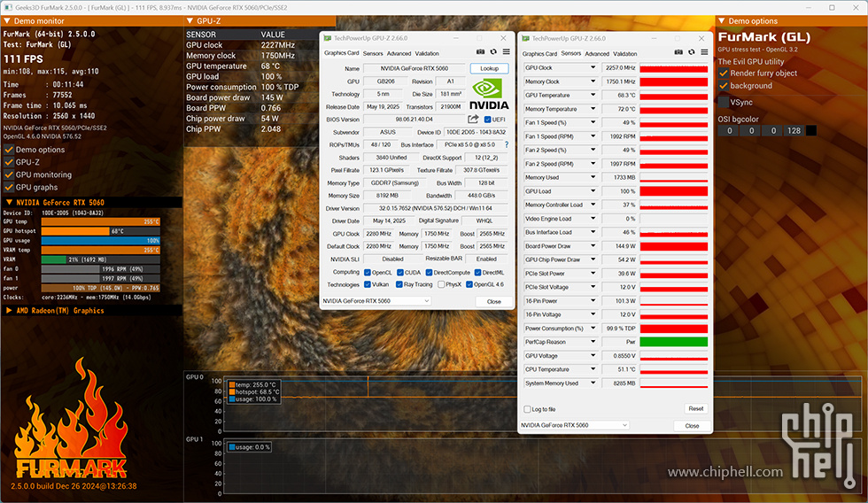Viewport: 868px width, 503px height.
Task: Uncheck GPU graphs option
Action: pos(9,187)
